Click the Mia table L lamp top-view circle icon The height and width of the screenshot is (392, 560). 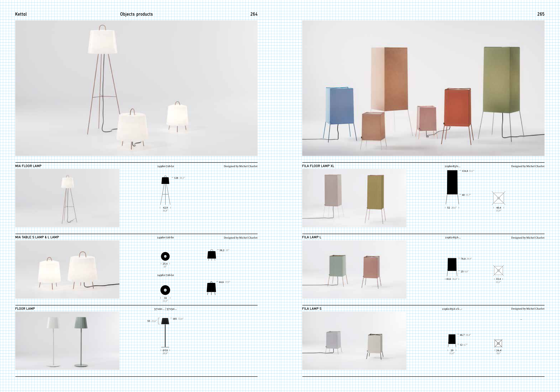click(x=165, y=290)
